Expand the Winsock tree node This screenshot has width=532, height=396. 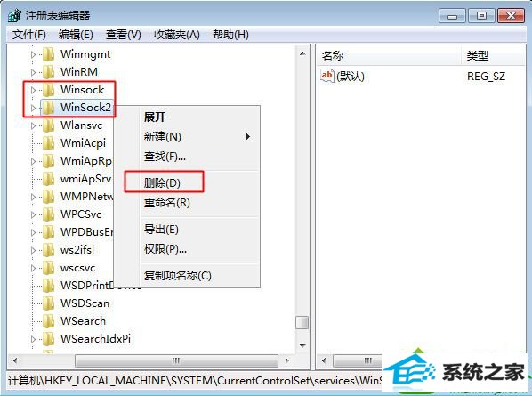(33, 90)
